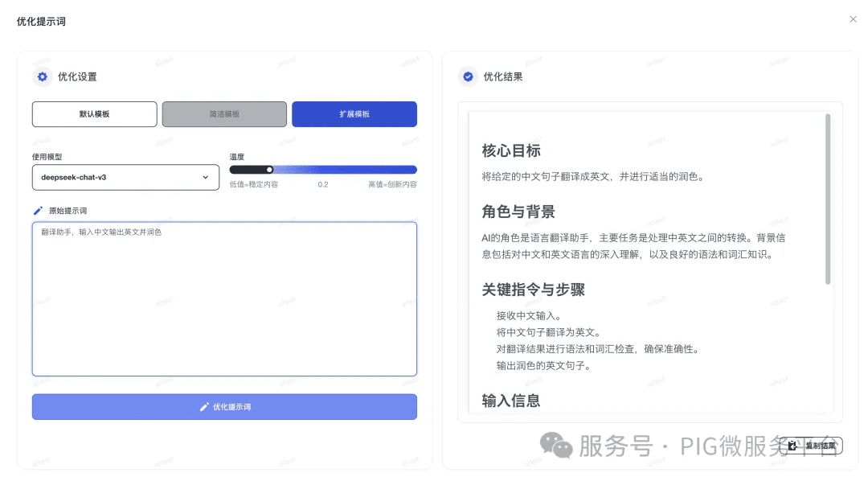Image resolution: width=868 pixels, height=481 pixels.
Task: Click the 0.2 temperature value
Action: (323, 184)
